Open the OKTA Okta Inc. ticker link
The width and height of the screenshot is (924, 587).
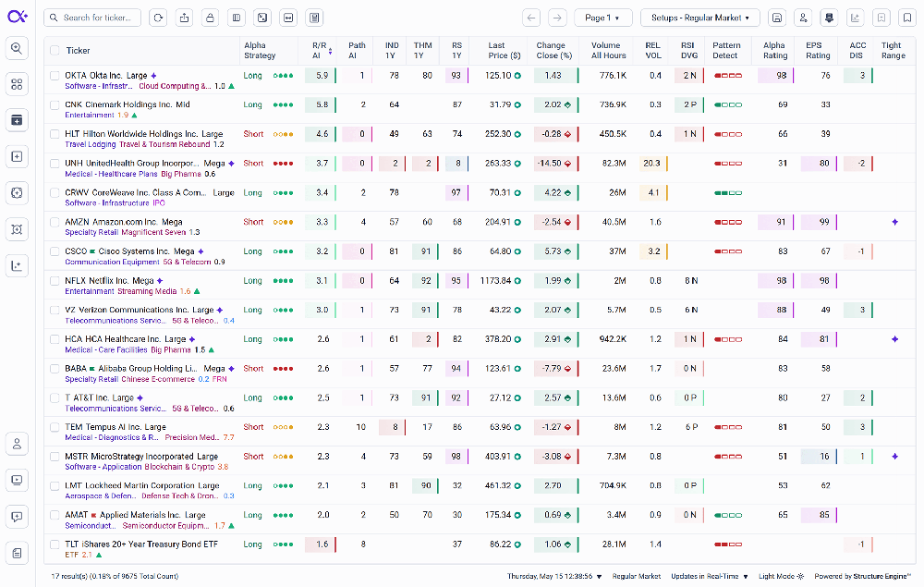click(x=106, y=76)
